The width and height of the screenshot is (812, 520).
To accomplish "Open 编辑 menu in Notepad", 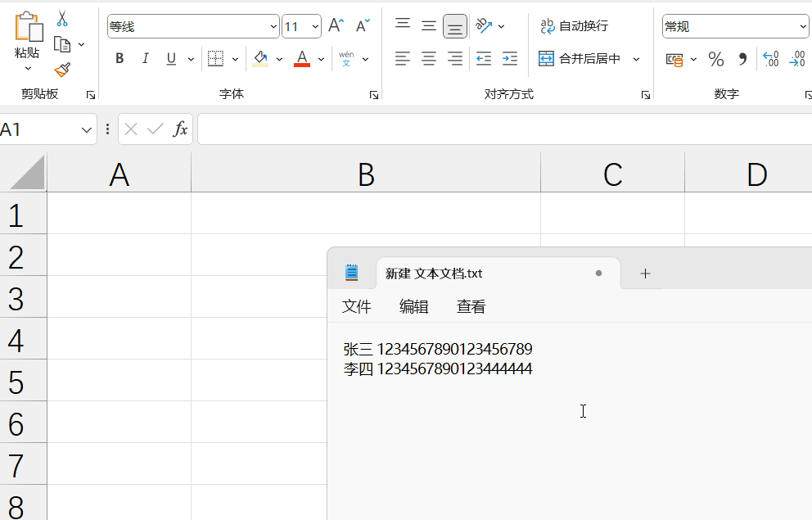I will coord(413,306).
